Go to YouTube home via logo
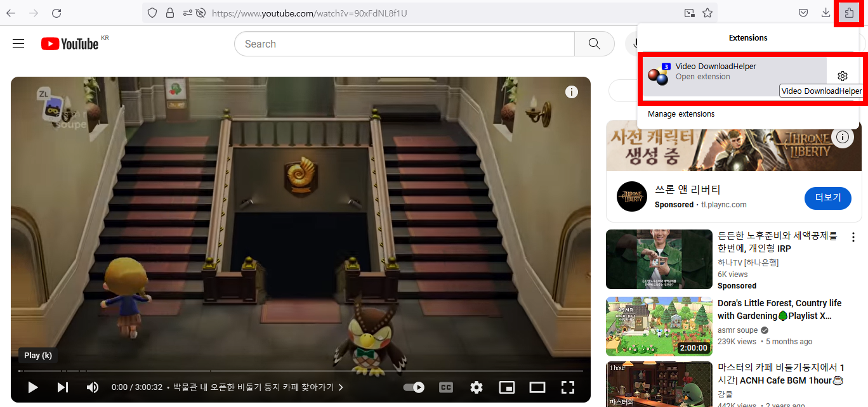Image resolution: width=868 pixels, height=407 pixels. [x=70, y=44]
